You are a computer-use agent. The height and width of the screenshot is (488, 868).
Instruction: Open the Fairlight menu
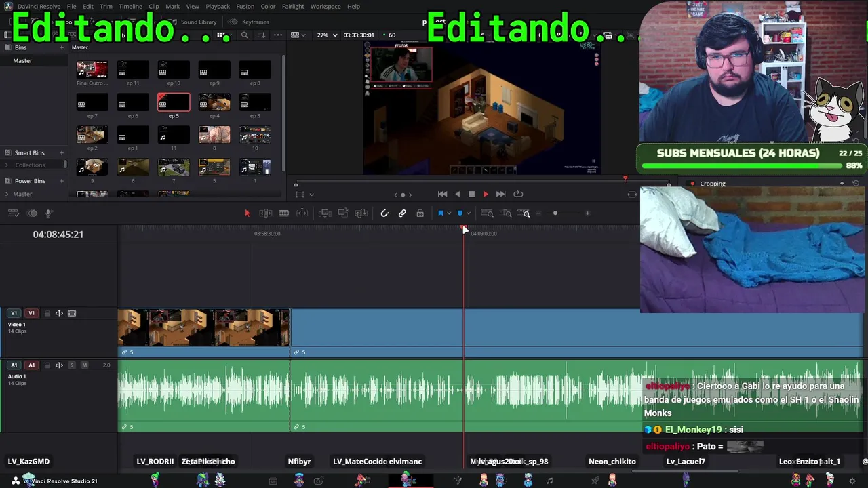pyautogui.click(x=293, y=7)
